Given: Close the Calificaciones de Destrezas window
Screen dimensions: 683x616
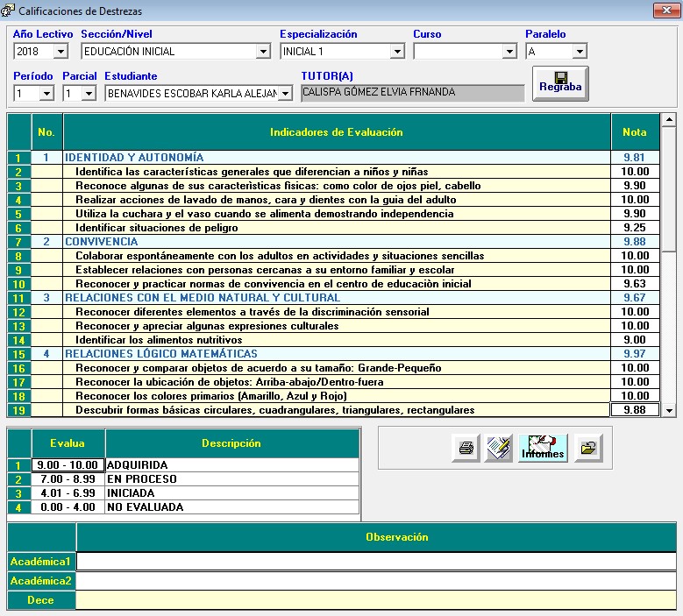Looking at the screenshot, I should [x=666, y=10].
